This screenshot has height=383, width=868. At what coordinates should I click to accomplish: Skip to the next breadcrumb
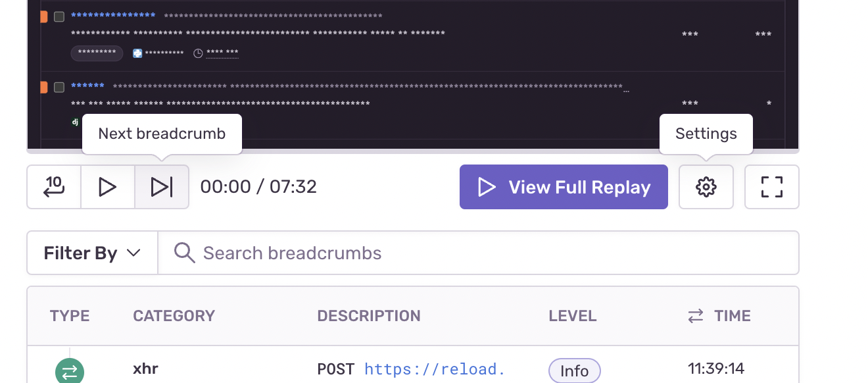(161, 187)
